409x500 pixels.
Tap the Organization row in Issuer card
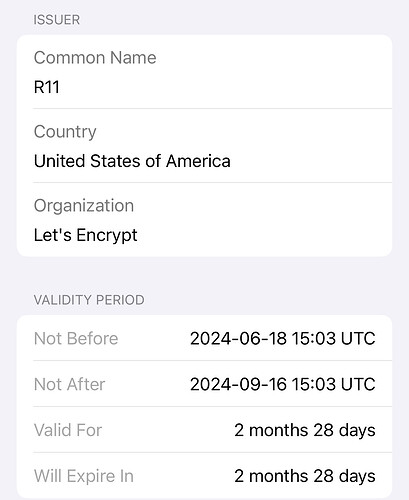pos(204,220)
